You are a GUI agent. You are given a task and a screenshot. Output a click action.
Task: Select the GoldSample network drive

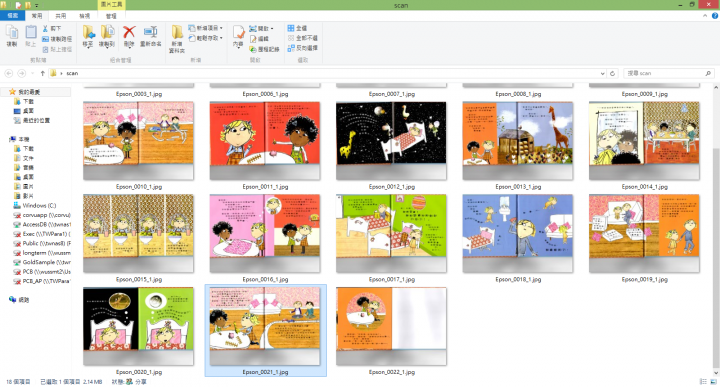(42, 262)
